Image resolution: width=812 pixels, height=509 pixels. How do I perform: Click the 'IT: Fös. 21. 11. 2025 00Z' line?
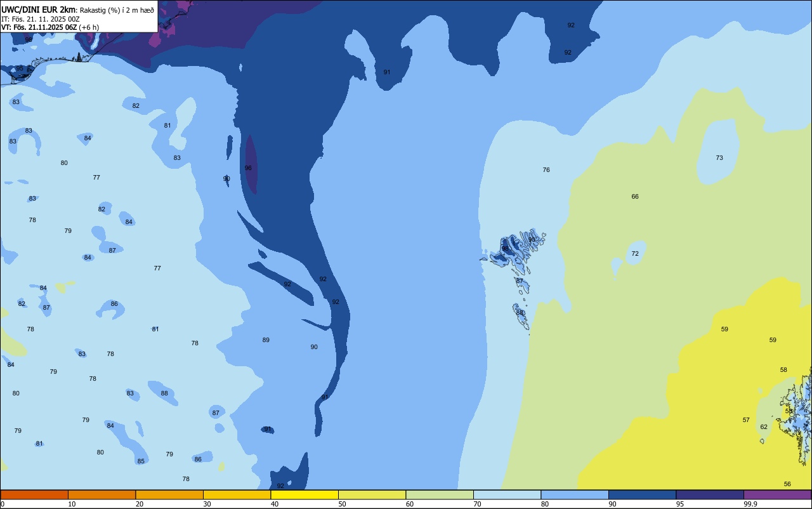[41, 19]
